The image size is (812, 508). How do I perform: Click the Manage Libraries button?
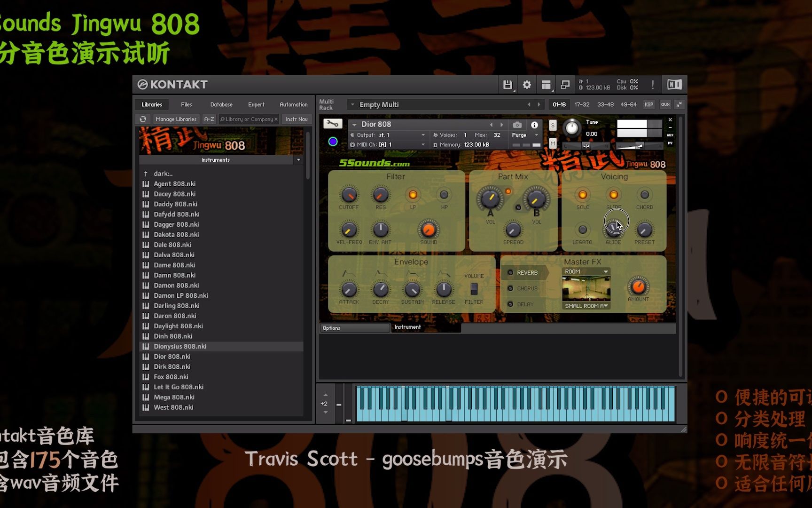coord(176,119)
